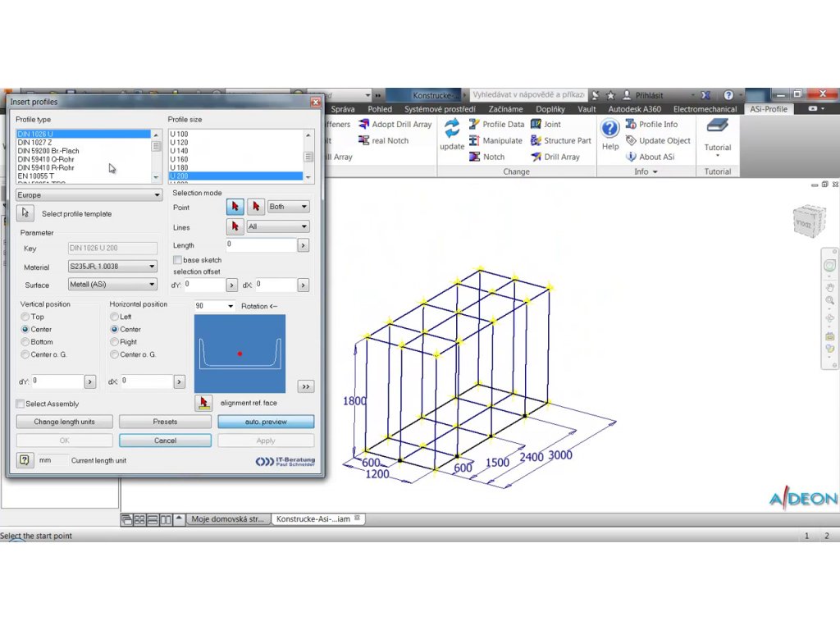Viewport: 840px width, 630px height.
Task: Run Update Object command
Action: [x=658, y=140]
